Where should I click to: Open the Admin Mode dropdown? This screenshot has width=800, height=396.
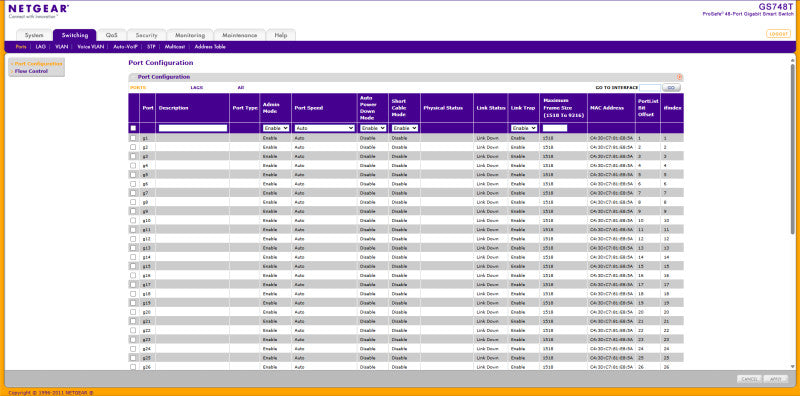click(276, 128)
